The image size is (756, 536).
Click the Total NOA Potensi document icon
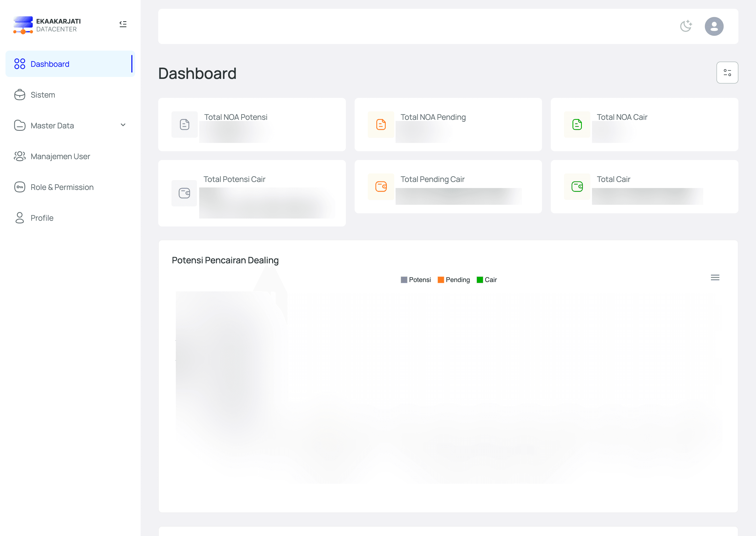point(185,125)
